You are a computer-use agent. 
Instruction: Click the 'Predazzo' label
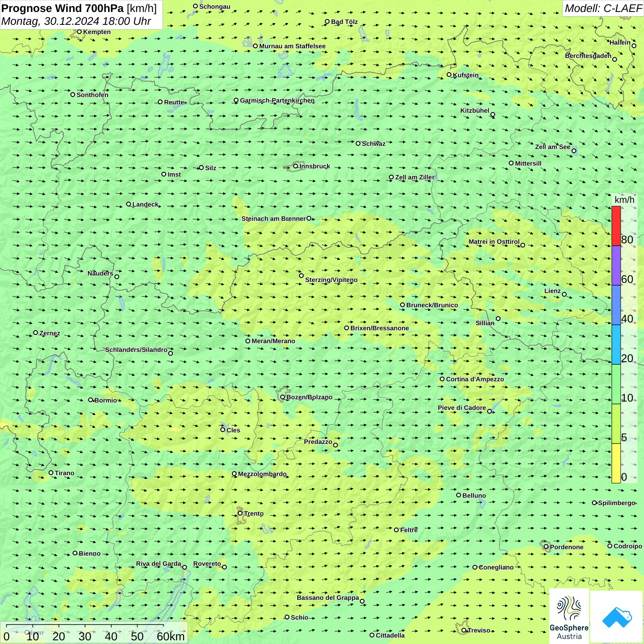(318, 442)
